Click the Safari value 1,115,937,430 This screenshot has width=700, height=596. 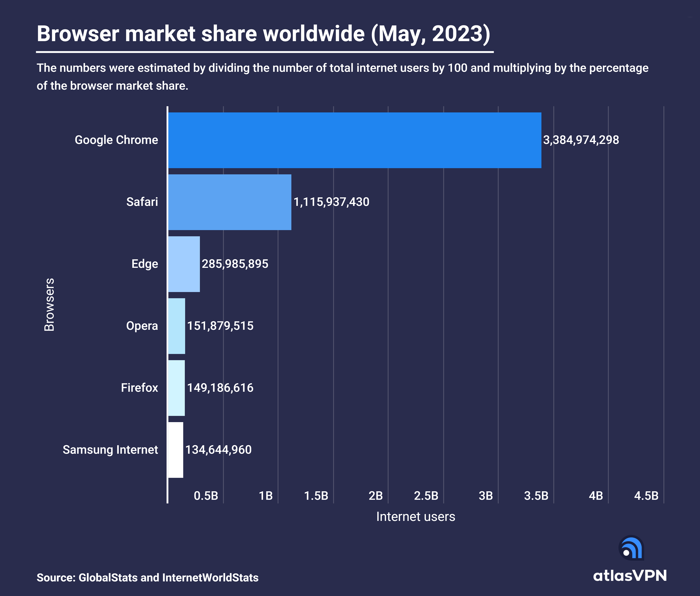coord(331,202)
